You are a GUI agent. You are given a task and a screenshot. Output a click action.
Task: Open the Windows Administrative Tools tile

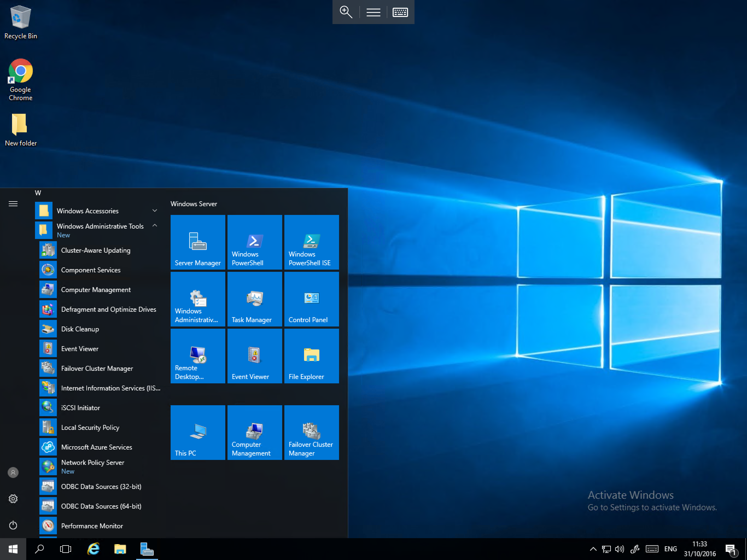coord(198,299)
